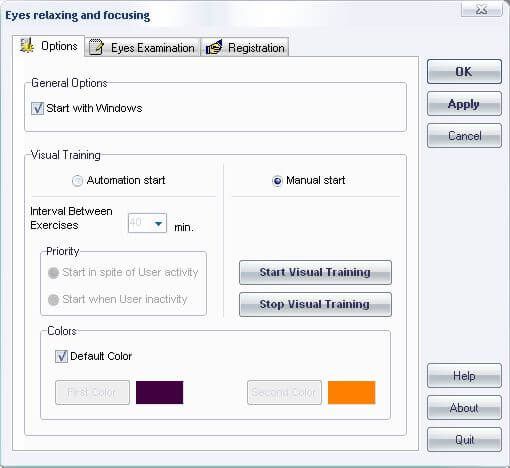Choose Start in spite of User activity
The image size is (510, 468).
(53, 273)
